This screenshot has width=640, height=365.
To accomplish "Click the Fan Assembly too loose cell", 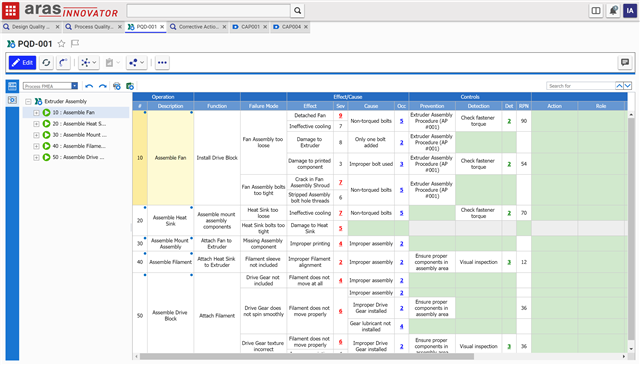I will pyautogui.click(x=264, y=142).
